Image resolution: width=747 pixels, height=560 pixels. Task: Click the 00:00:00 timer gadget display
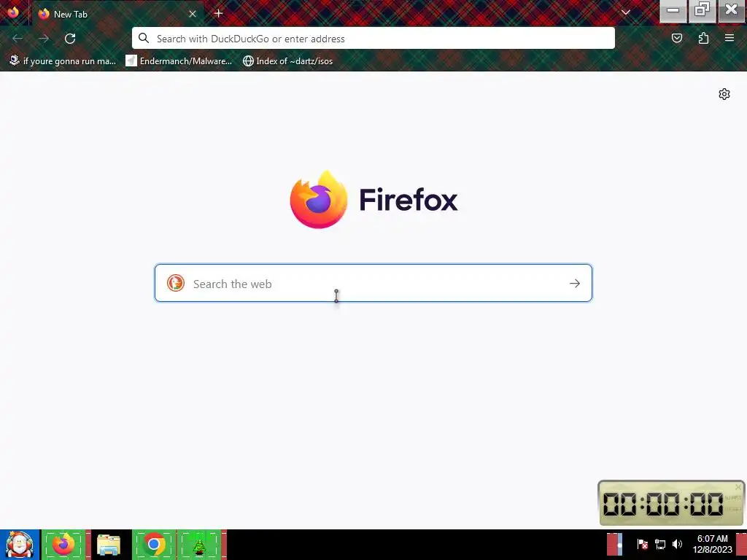(662, 504)
